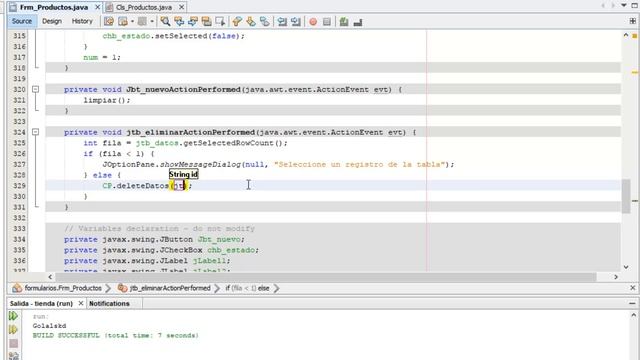
Task: Open the documents list dropdown arrow
Action: (x=624, y=5)
